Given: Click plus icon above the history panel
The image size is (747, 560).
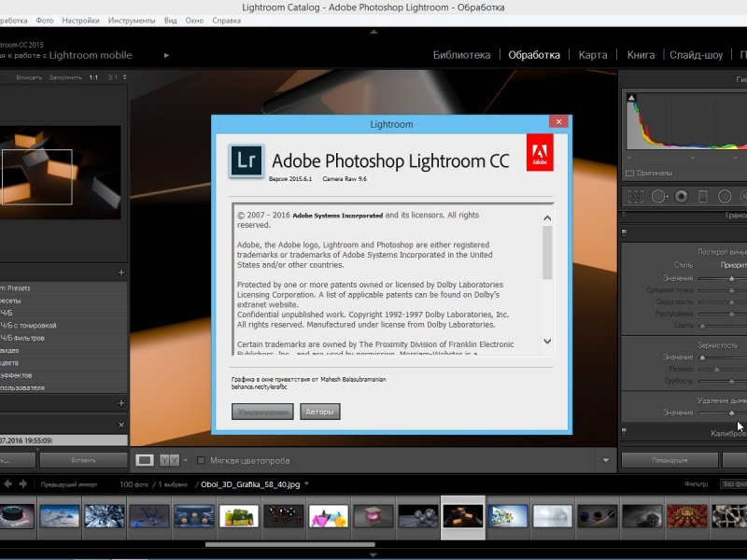Looking at the screenshot, I should (x=121, y=403).
